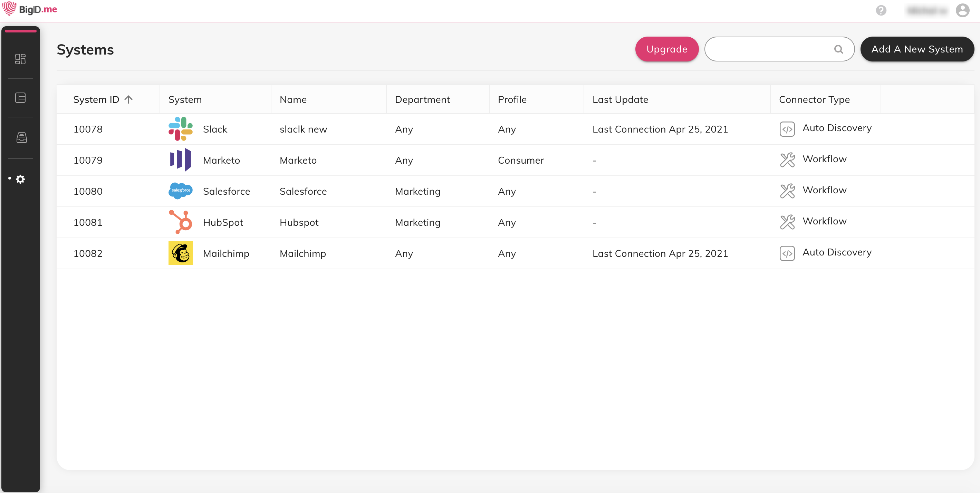This screenshot has width=980, height=493.
Task: Open settings gear in sidebar
Action: pyautogui.click(x=20, y=179)
